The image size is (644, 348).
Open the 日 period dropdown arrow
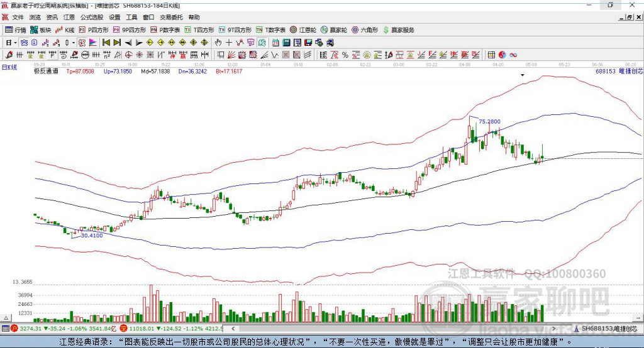[x=15, y=42]
